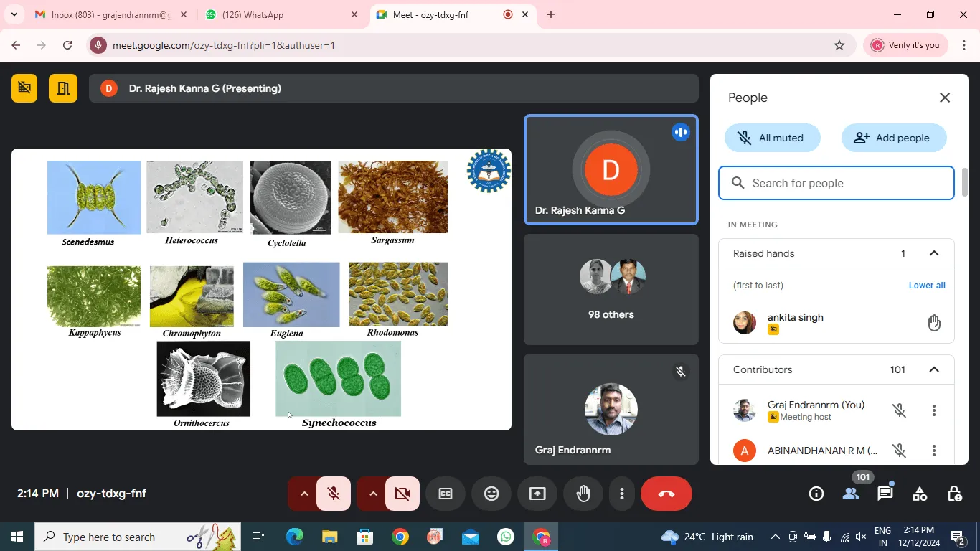Click the Present now screen share icon
The height and width of the screenshot is (551, 980).
click(x=537, y=494)
